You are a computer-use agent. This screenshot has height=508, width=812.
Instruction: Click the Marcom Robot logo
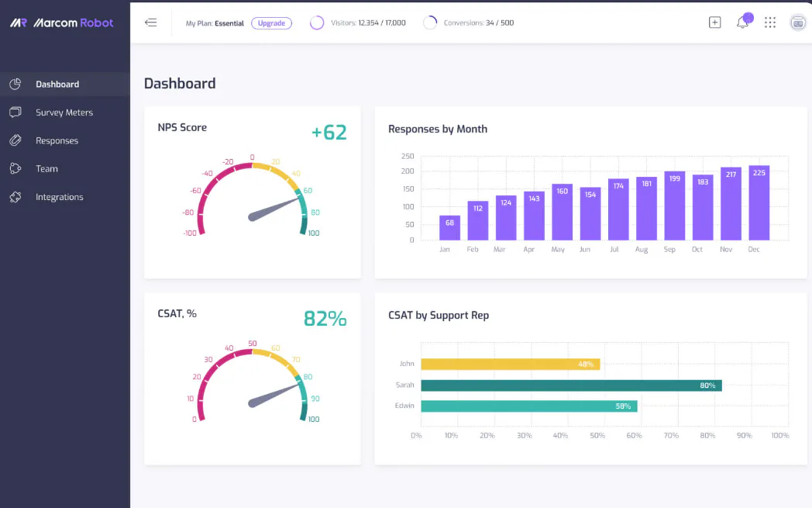click(62, 22)
